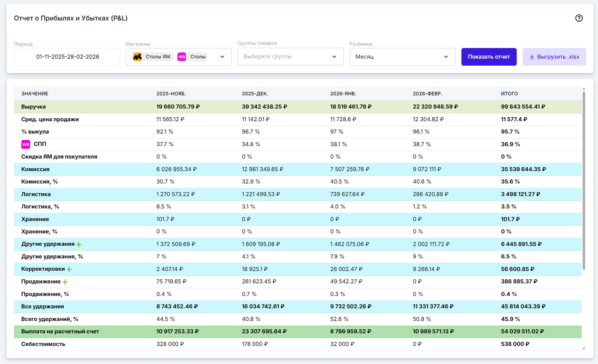Click the Yandex Market store icon
The height and width of the screenshot is (364, 598).
coord(138,57)
